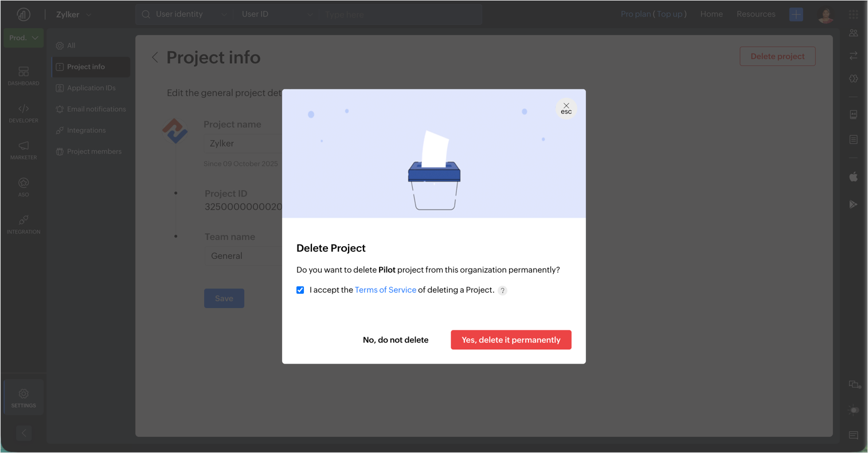Click the Google Play icon
This screenshot has height=453, width=868.
(853, 204)
